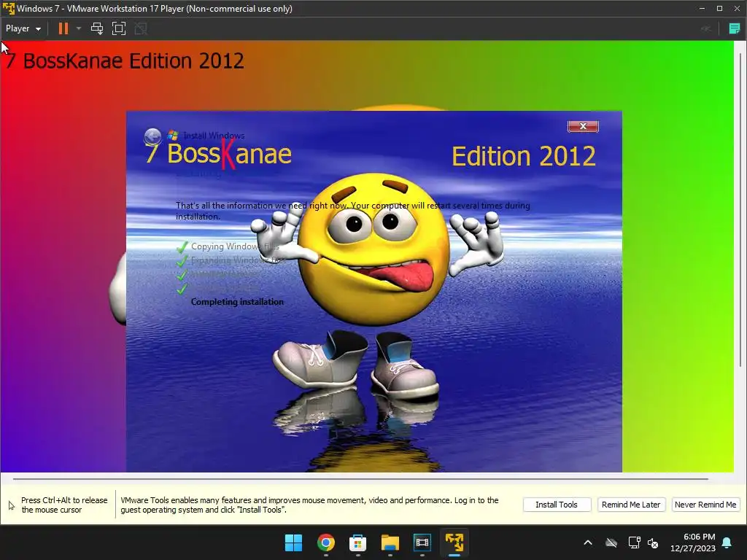Close the VMware Workstation Player window
Image resolution: width=747 pixels, height=560 pixels.
(737, 9)
